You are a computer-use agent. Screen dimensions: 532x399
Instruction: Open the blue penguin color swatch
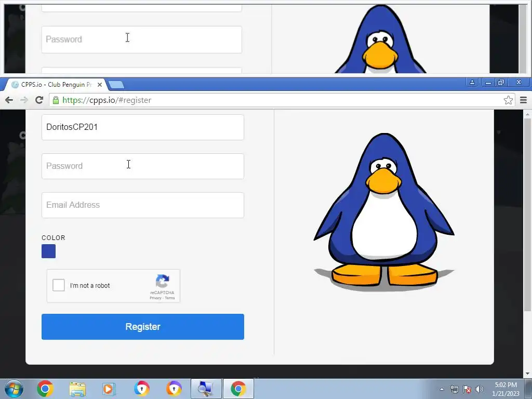click(x=48, y=251)
